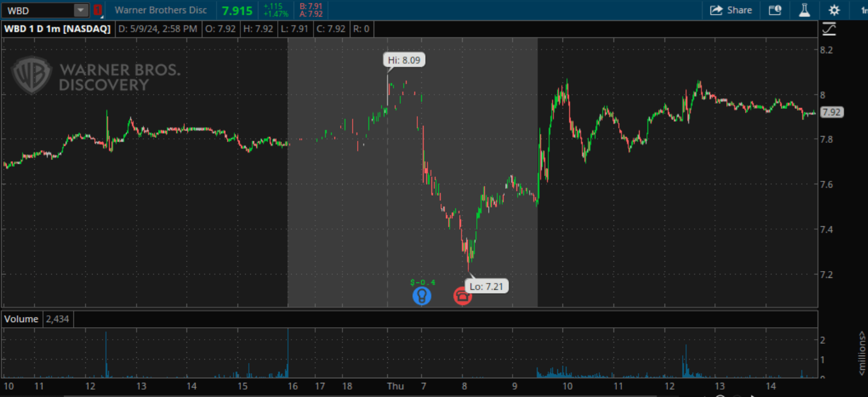Viewport: 868px width, 397px height.
Task: Click the close price C: 7.92 readout
Action: [331, 29]
